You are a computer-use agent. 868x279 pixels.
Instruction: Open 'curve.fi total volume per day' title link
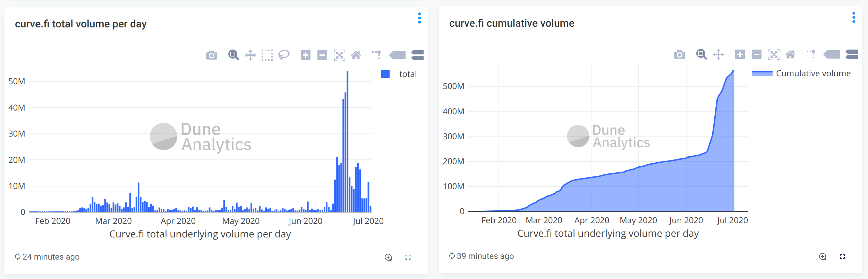click(x=81, y=24)
